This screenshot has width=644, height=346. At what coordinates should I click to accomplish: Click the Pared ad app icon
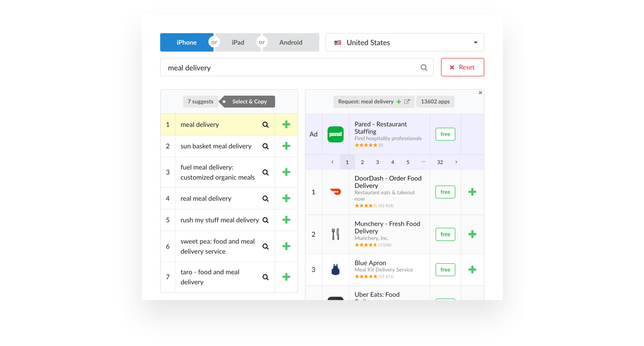click(x=335, y=134)
